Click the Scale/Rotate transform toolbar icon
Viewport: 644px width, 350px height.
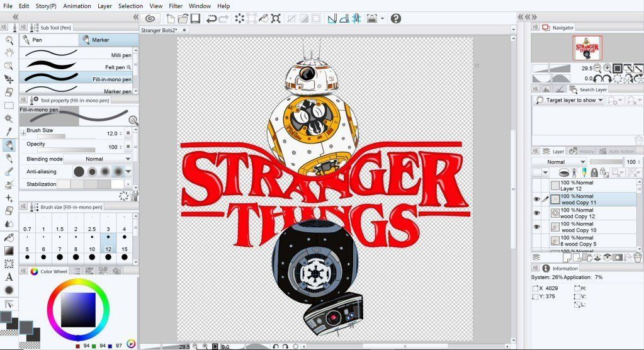pyautogui.click(x=276, y=18)
